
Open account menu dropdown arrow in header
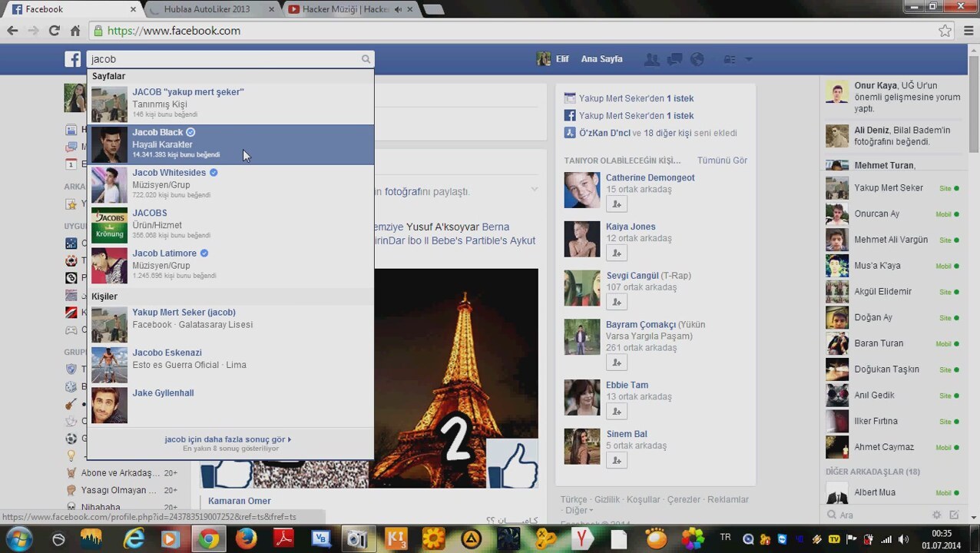(749, 59)
